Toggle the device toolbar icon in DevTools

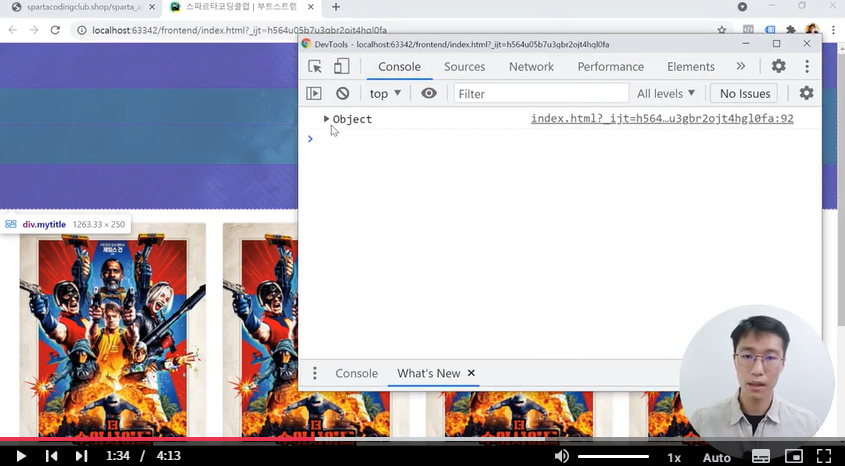[x=341, y=66]
